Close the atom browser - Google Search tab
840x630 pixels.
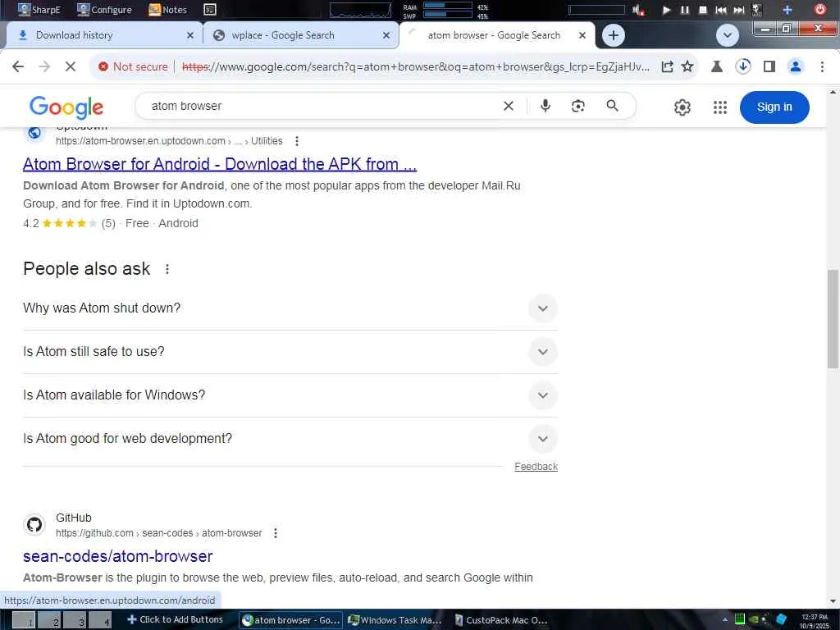[x=582, y=35]
